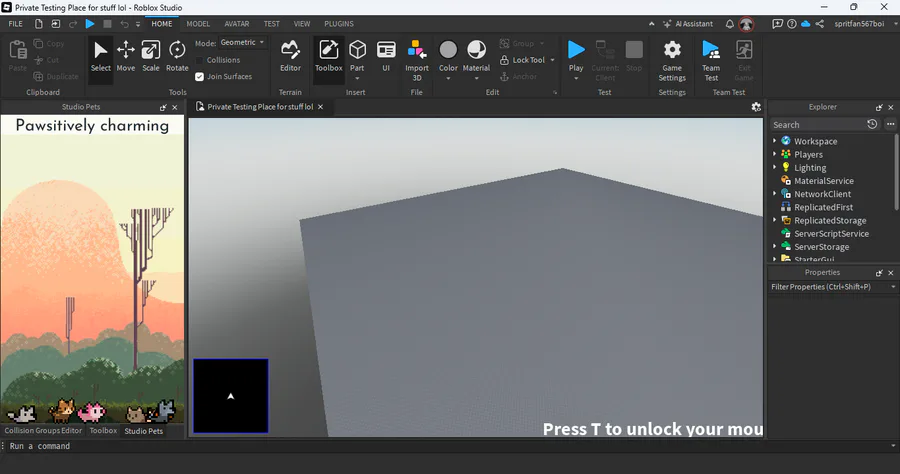Click the share icon near username

tap(820, 24)
